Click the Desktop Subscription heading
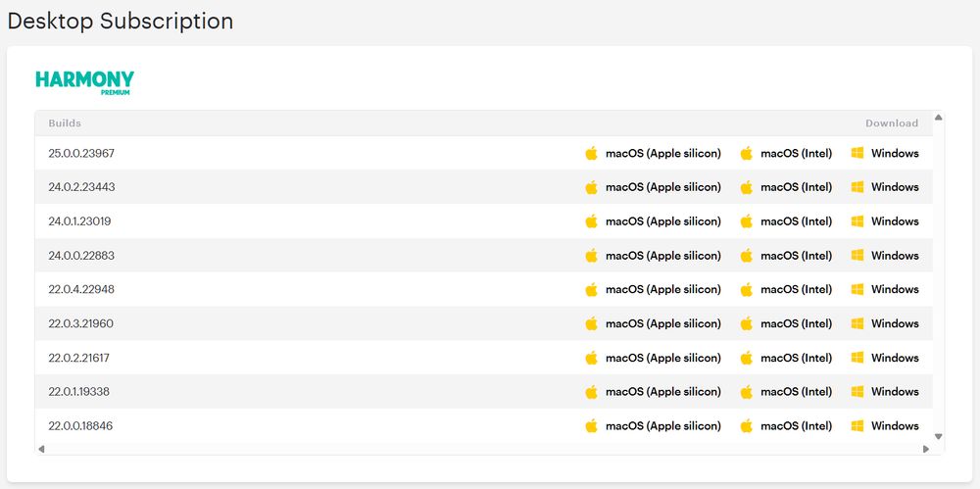The width and height of the screenshot is (980, 489). 121,22
